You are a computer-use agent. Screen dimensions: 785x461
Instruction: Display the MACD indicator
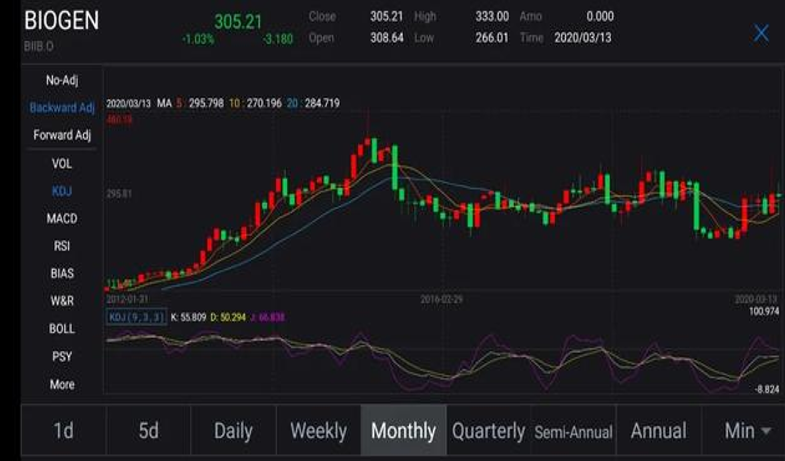pyautogui.click(x=62, y=218)
